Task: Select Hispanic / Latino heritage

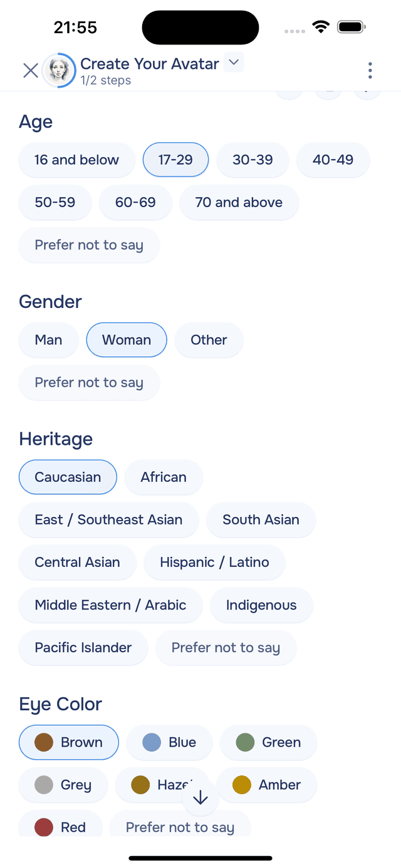Action: (214, 563)
